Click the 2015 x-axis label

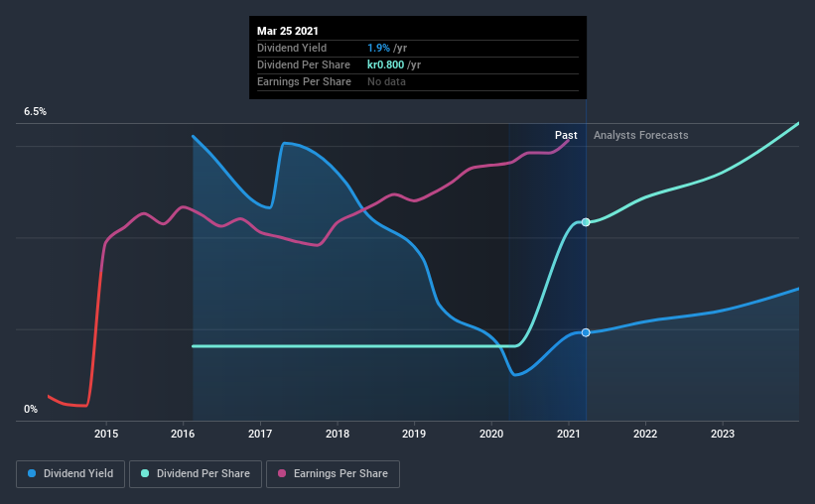click(106, 434)
